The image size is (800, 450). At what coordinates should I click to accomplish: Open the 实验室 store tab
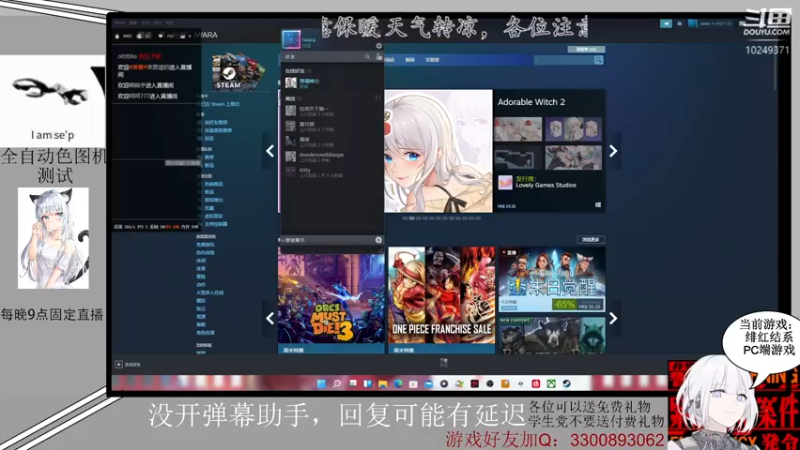coord(432,60)
